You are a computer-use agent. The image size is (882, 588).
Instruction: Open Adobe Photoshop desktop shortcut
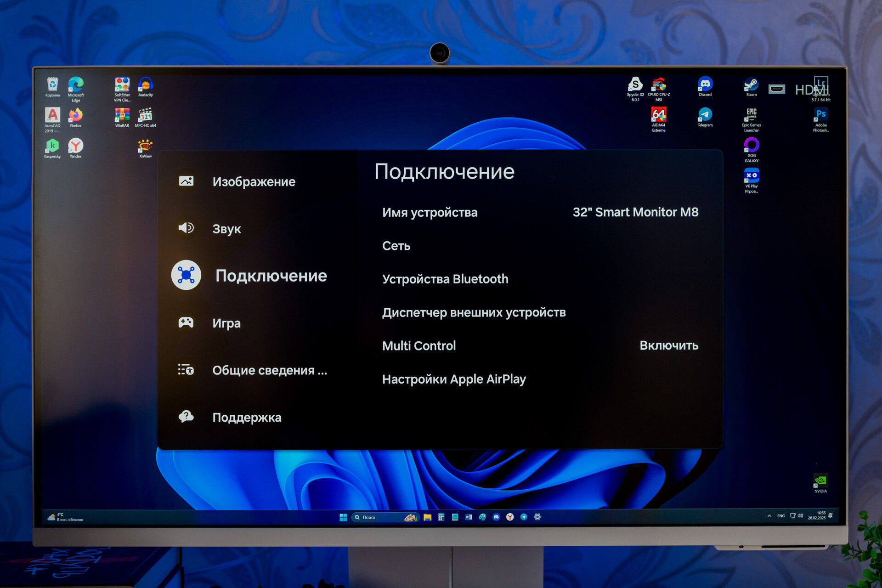click(821, 119)
